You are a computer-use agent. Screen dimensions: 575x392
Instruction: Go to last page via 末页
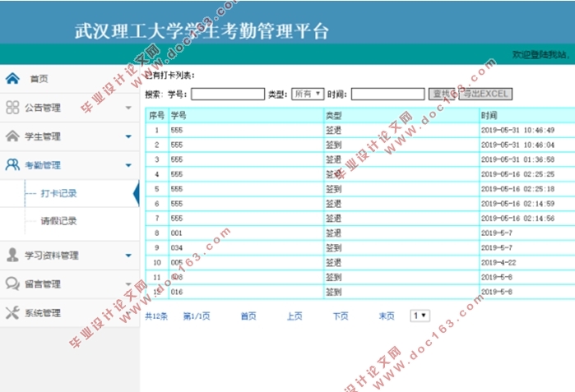(x=387, y=316)
